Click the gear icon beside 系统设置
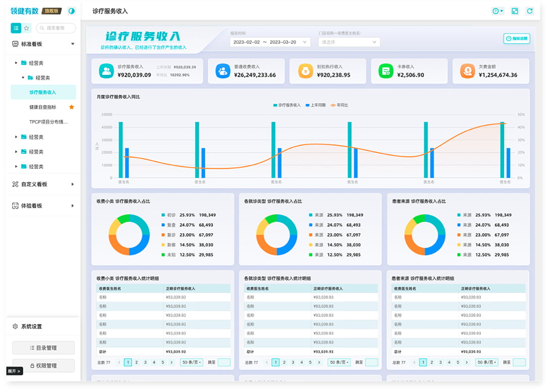Image resolution: width=548 pixels, height=392 pixels. 15,326
